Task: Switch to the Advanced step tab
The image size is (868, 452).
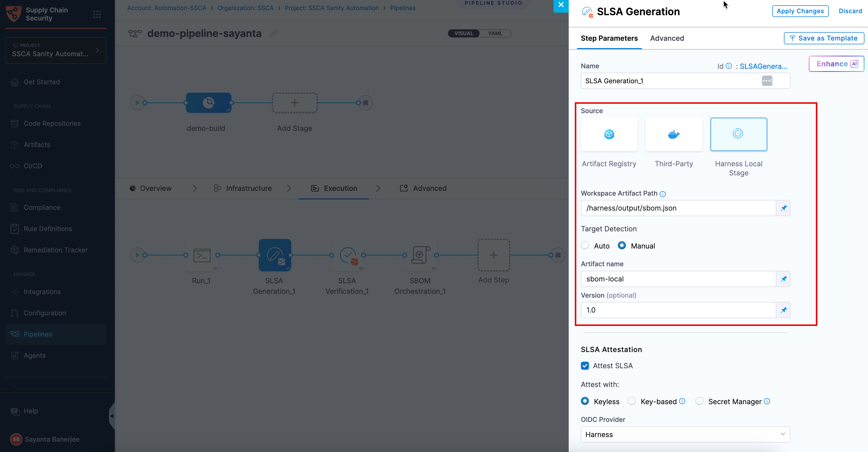Action: 667,38
